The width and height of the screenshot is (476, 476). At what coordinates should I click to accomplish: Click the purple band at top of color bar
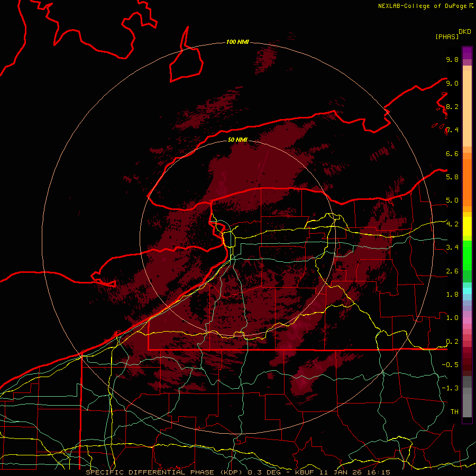[467, 53]
